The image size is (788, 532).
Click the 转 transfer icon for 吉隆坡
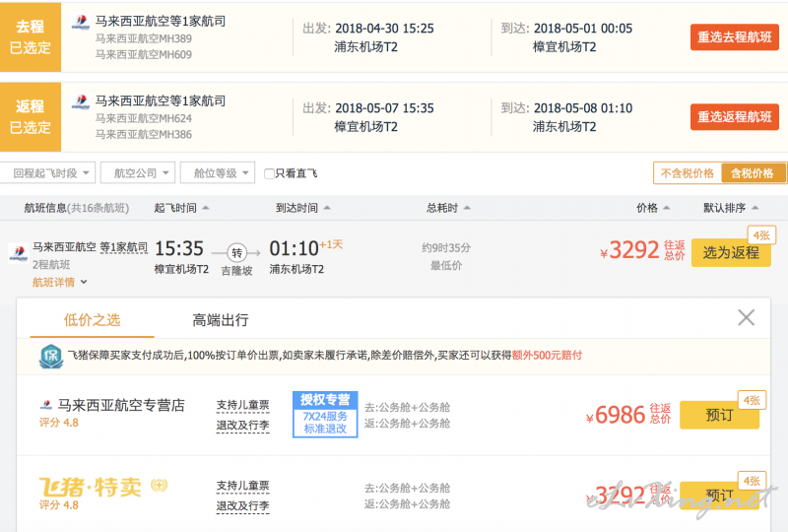click(x=236, y=253)
